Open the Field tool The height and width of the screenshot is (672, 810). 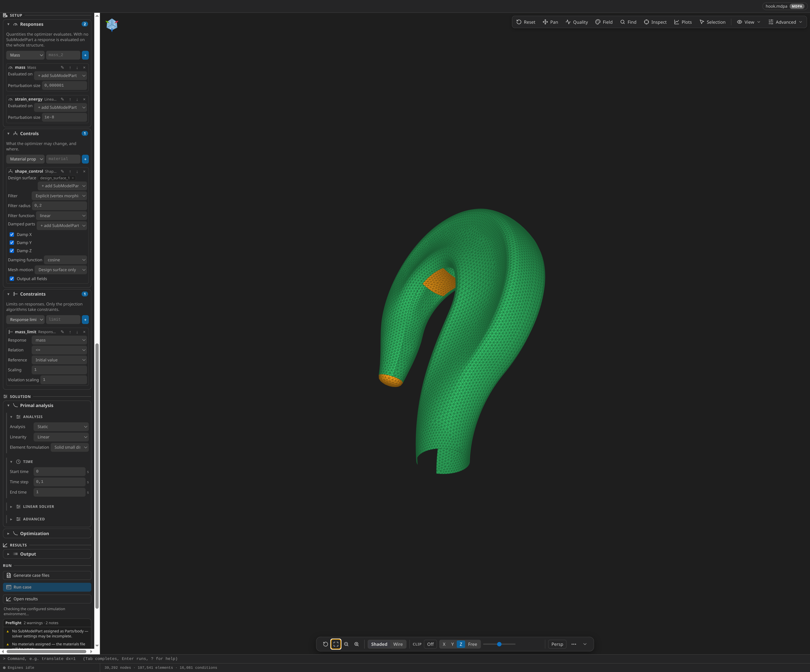point(604,22)
